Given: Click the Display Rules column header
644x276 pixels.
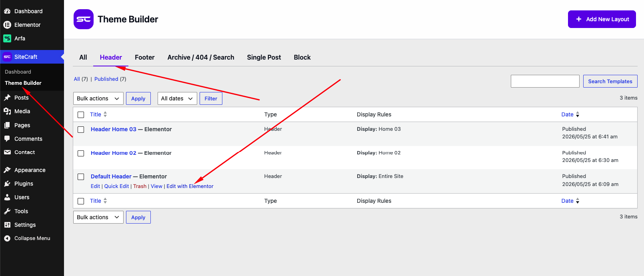Looking at the screenshot, I should (374, 114).
